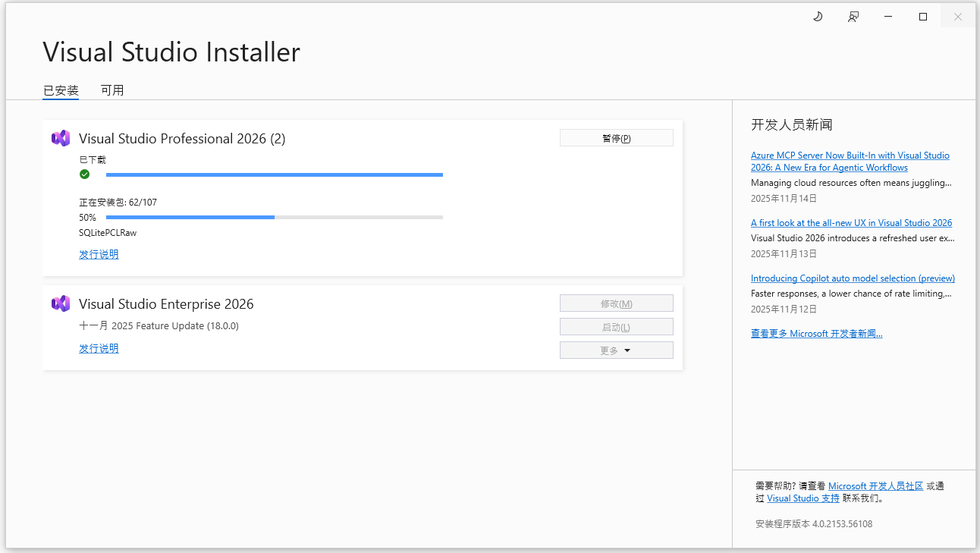The height and width of the screenshot is (553, 980).
Task: Expand the 更多 dropdown for Enterprise
Action: point(616,350)
